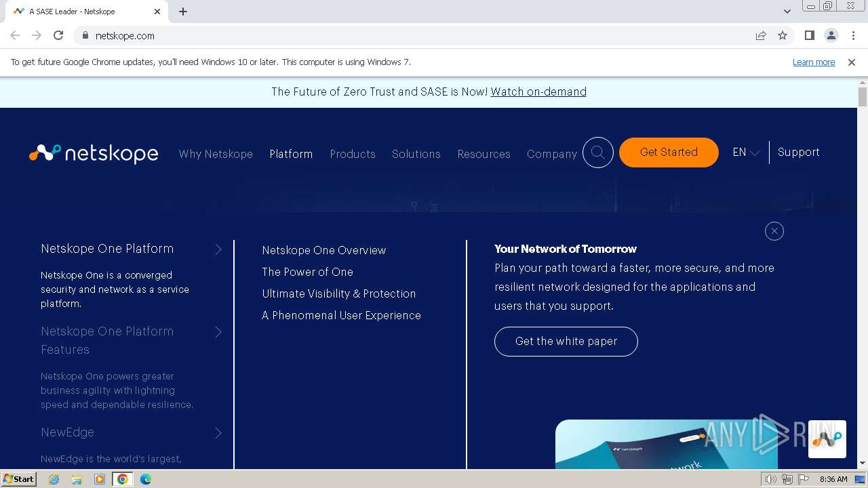Expand the NewEdge chevron
Screen dimensions: 868x488
tap(218, 433)
